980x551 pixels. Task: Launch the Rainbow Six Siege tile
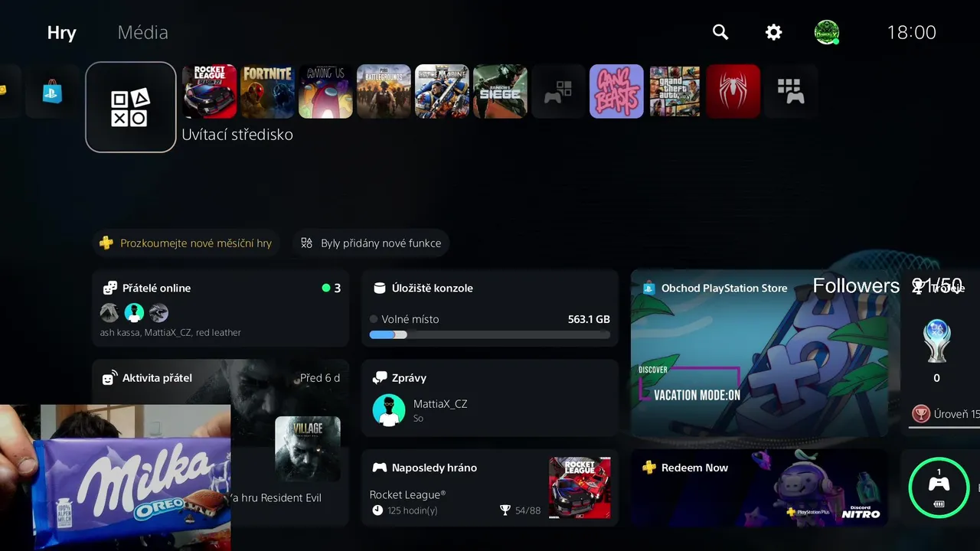[501, 92]
